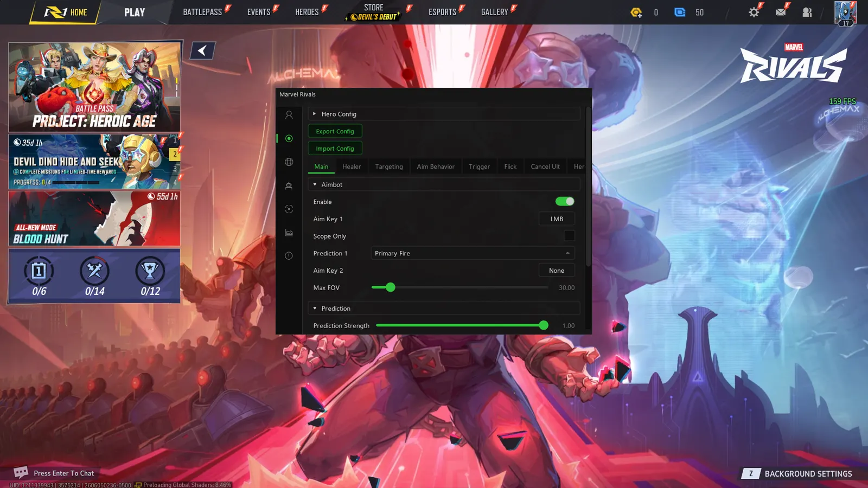Click the Import Config button
This screenshot has height=488, width=868.
(335, 148)
